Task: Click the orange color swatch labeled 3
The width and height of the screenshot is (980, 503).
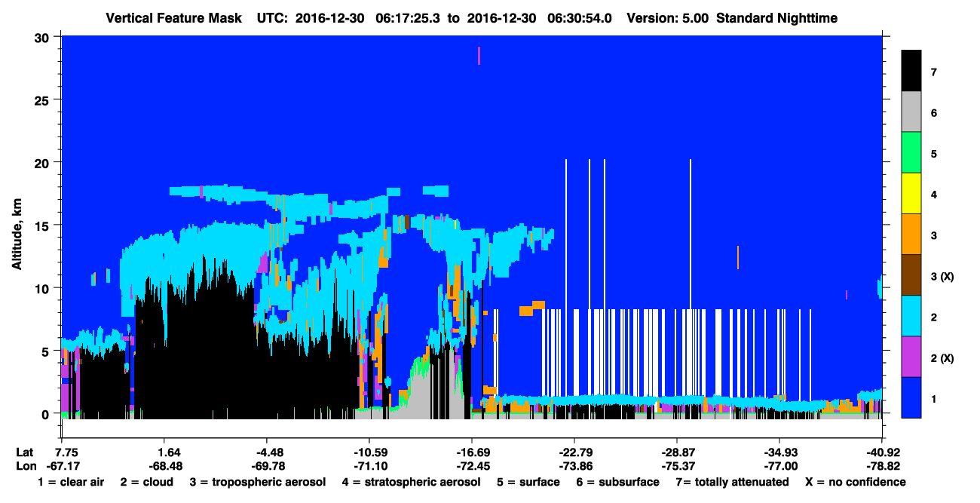Action: point(911,235)
